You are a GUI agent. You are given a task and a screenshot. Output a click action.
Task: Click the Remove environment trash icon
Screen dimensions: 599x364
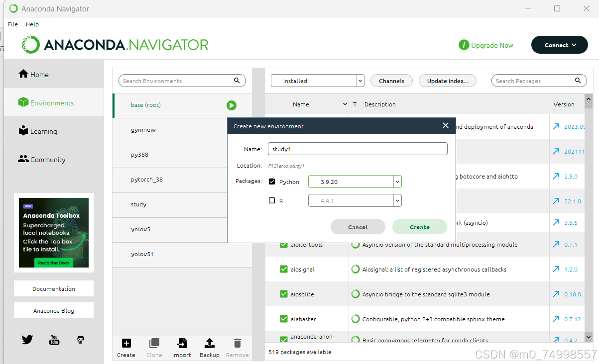point(238,343)
